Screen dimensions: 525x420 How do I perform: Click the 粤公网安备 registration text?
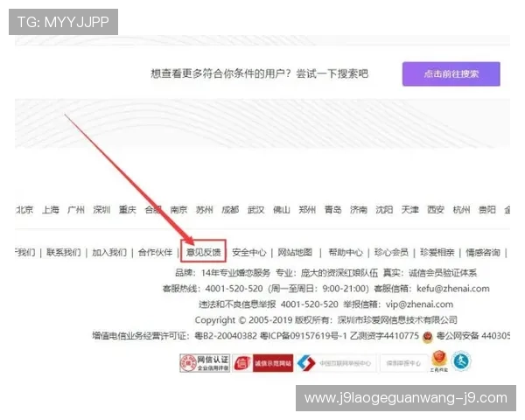(472, 336)
